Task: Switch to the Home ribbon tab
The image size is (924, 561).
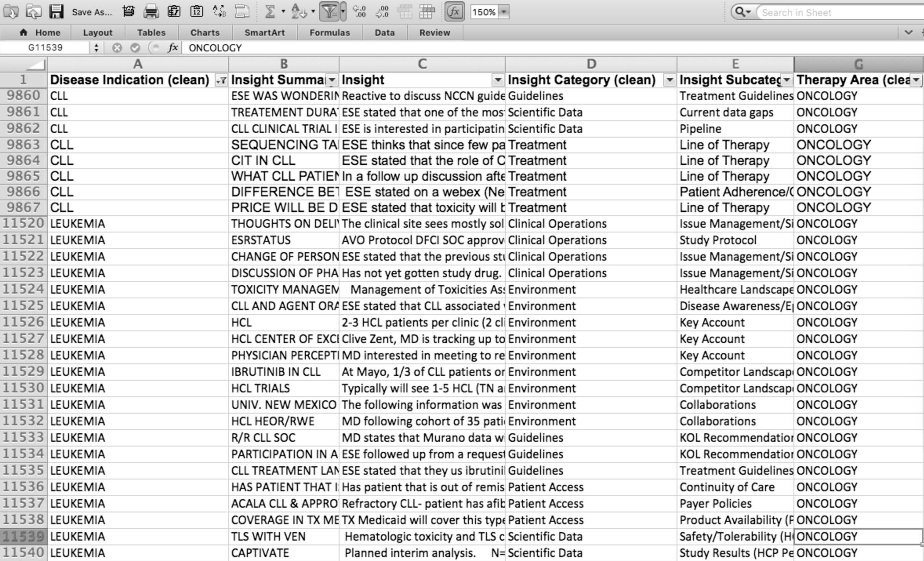Action: 40,33
